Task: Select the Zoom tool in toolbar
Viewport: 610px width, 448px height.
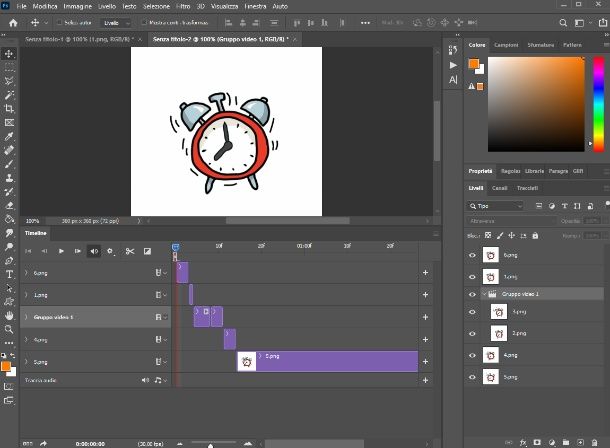Action: click(x=9, y=329)
